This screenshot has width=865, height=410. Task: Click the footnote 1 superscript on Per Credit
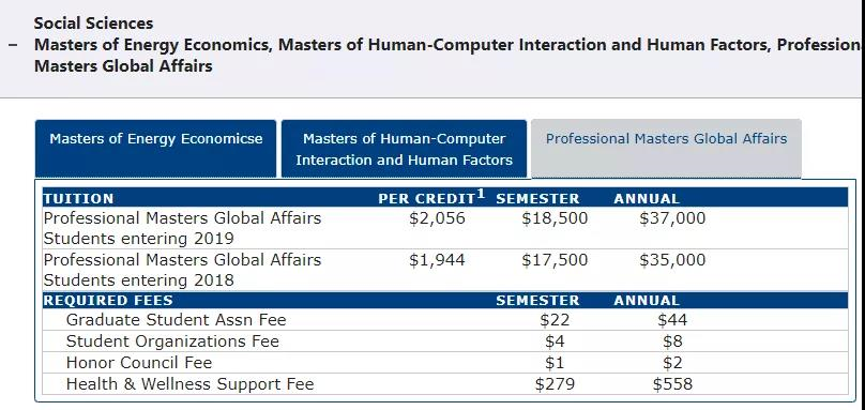[x=480, y=194]
